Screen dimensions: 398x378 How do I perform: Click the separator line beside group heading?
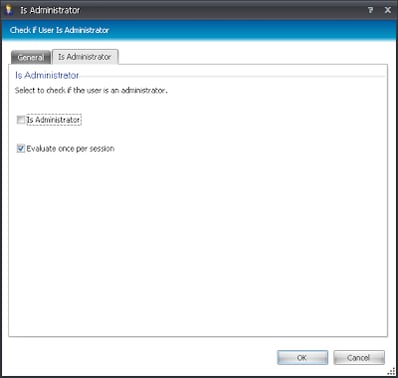coord(232,76)
